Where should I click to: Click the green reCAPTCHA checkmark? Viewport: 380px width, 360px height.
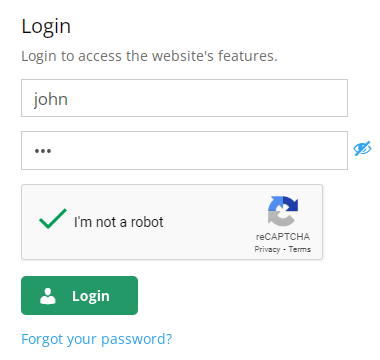pos(53,219)
